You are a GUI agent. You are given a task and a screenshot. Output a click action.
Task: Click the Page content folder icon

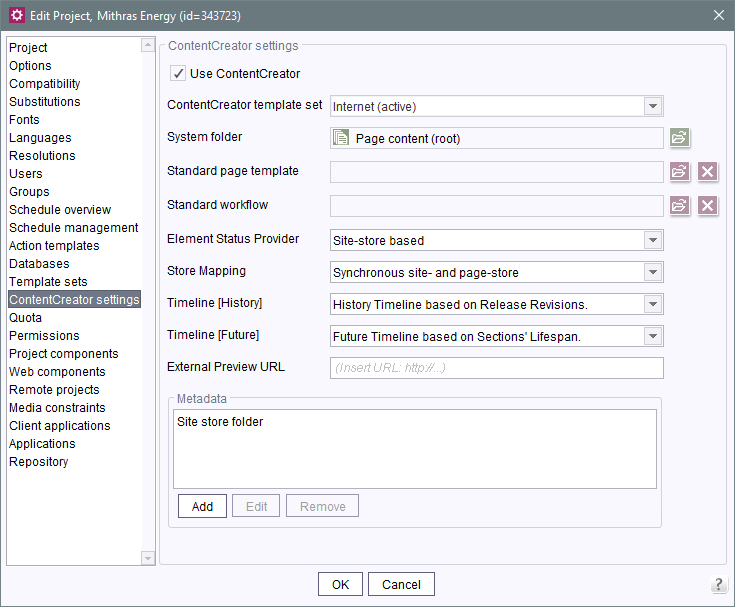[341, 138]
